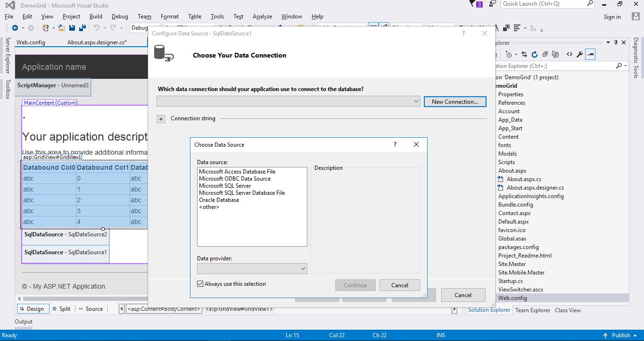Click the Quick Launch magnifier icon

point(590,3)
